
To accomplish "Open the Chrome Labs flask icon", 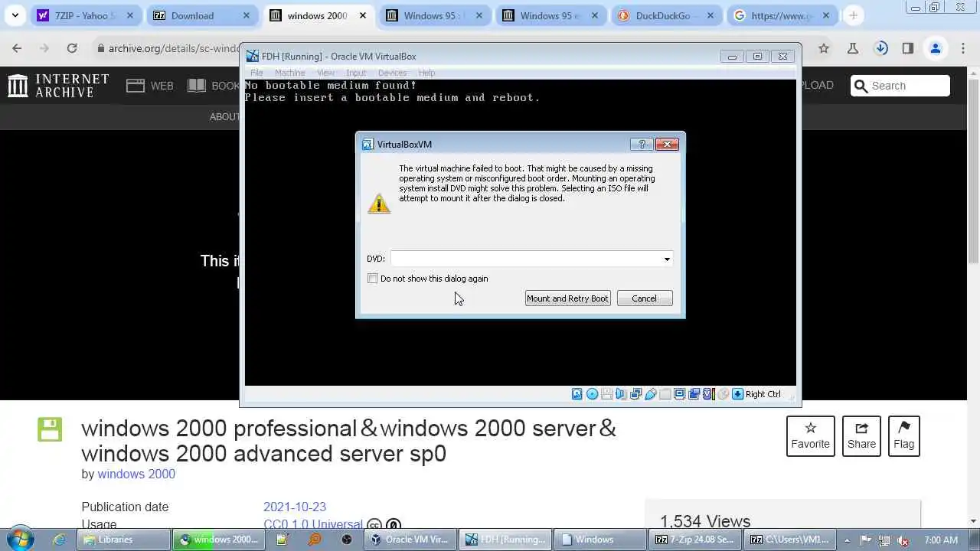I will click(853, 48).
